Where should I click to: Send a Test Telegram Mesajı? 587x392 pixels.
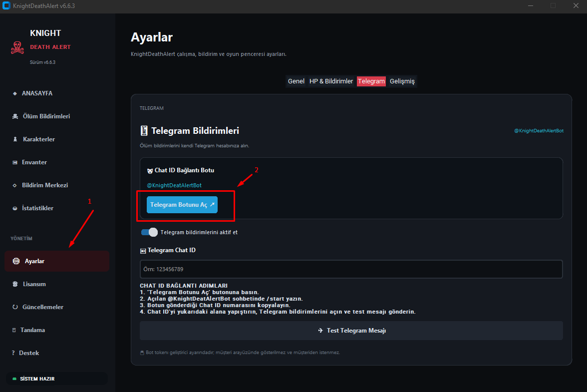[x=351, y=331]
